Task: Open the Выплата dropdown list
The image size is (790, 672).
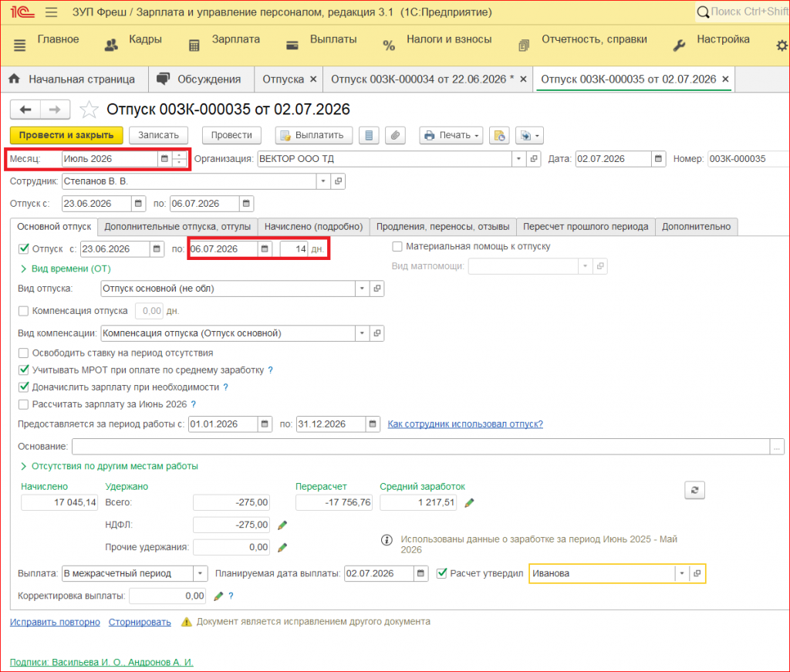Action: 200,573
